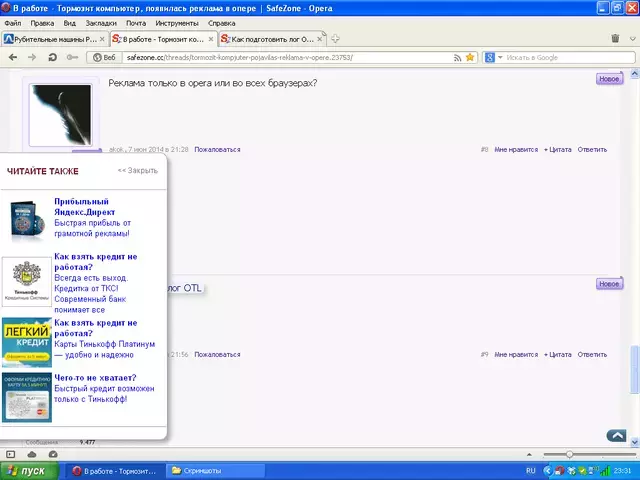Viewport: 640px width, 480px height.
Task: Click '+ Цитата' on post #9
Action: point(558,355)
